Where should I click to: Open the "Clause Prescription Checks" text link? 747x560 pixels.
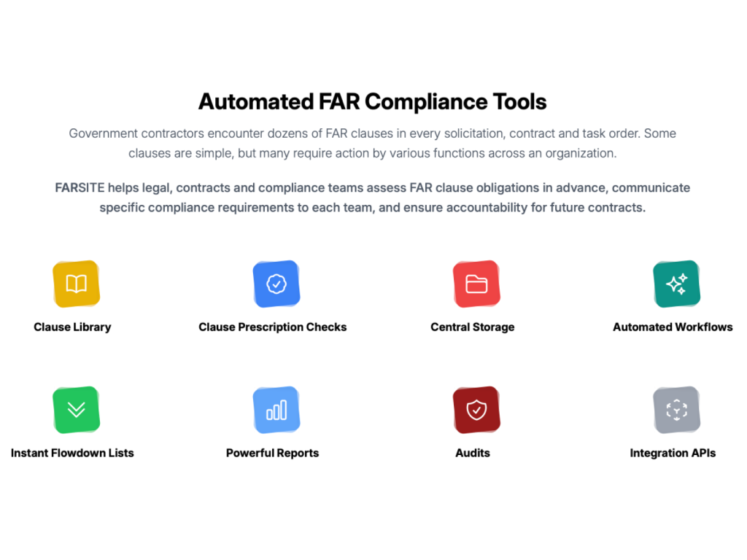[x=272, y=327]
